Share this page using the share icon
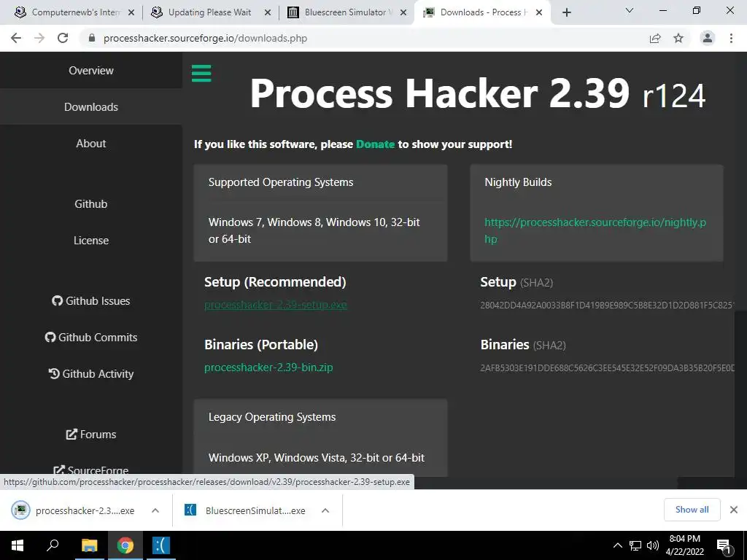 [x=655, y=38]
